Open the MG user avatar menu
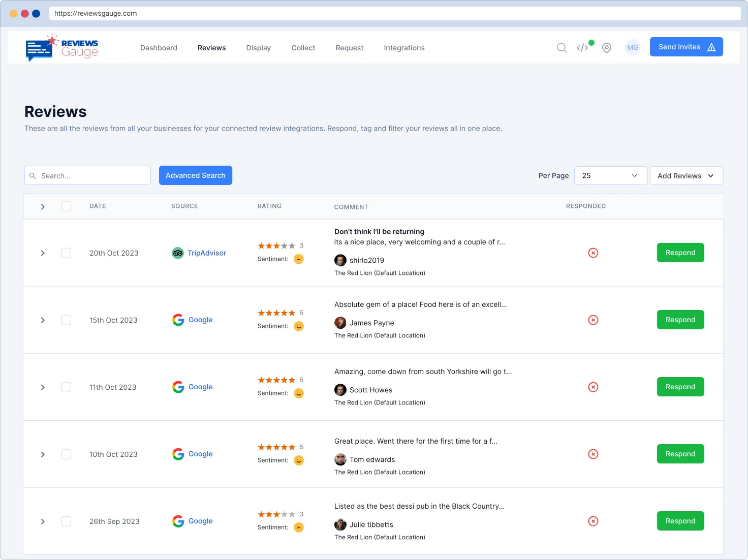The height and width of the screenshot is (560, 748). tap(632, 47)
